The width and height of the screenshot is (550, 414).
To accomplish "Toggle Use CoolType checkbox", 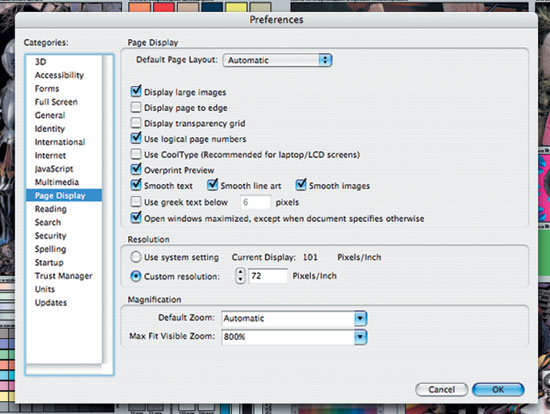I will tap(136, 154).
